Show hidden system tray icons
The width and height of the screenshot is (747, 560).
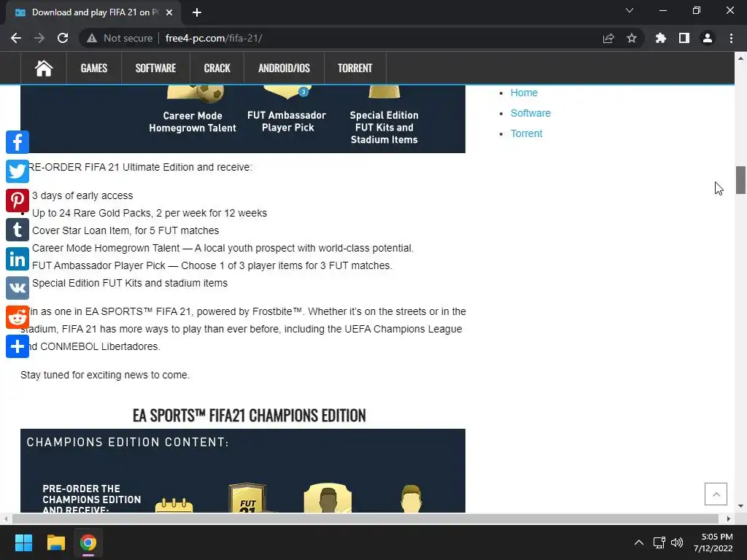coord(639,542)
